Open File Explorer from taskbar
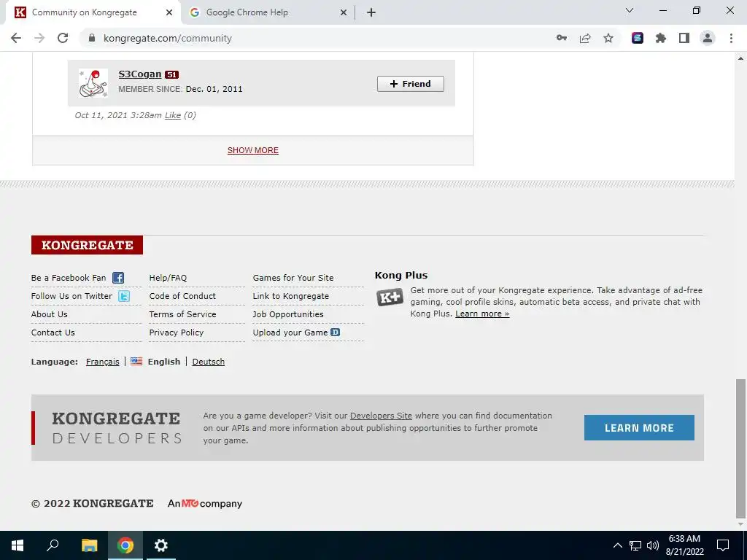 [89, 545]
